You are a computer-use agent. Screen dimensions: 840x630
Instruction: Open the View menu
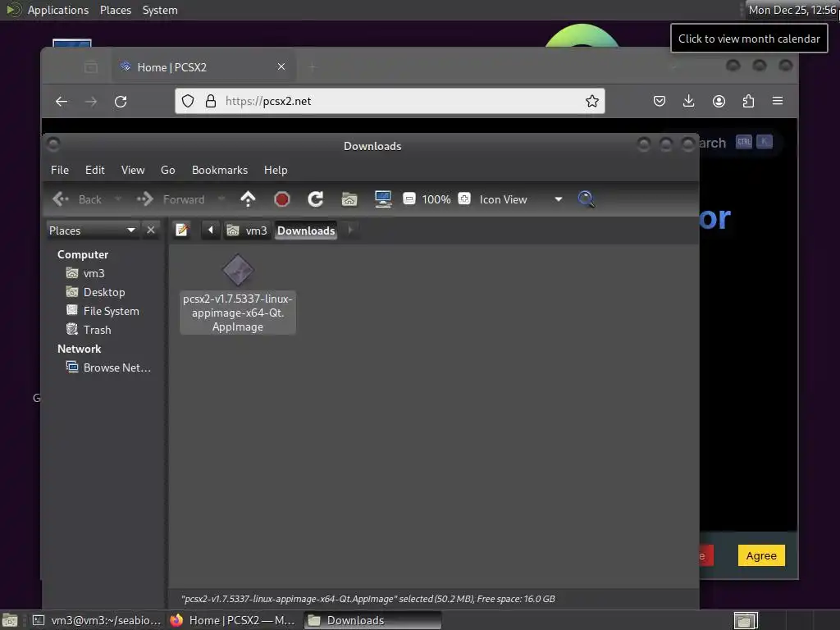[133, 170]
